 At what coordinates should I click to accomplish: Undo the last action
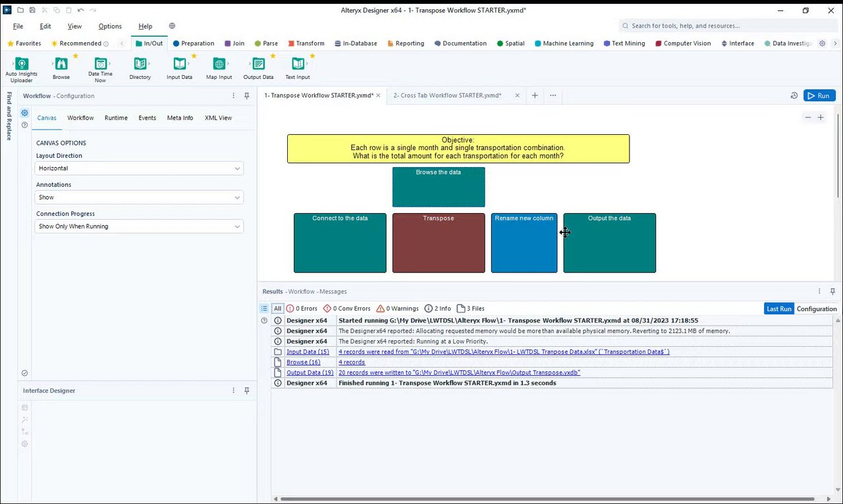click(80, 11)
